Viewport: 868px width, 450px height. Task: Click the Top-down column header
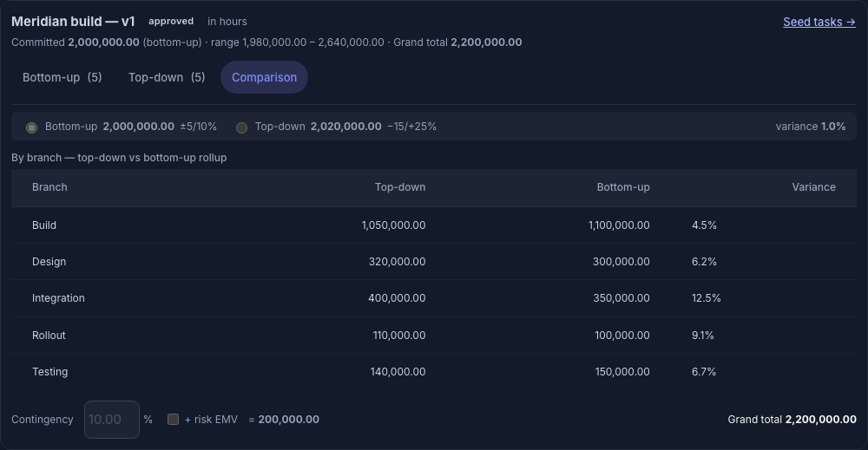tap(400, 187)
